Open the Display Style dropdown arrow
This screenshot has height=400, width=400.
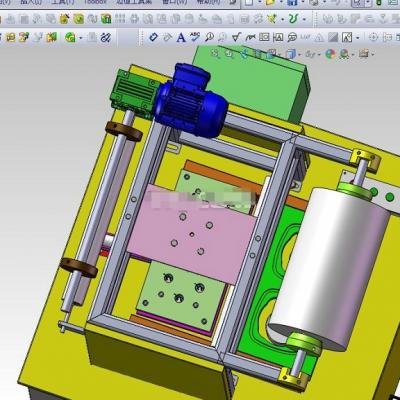coord(300,54)
